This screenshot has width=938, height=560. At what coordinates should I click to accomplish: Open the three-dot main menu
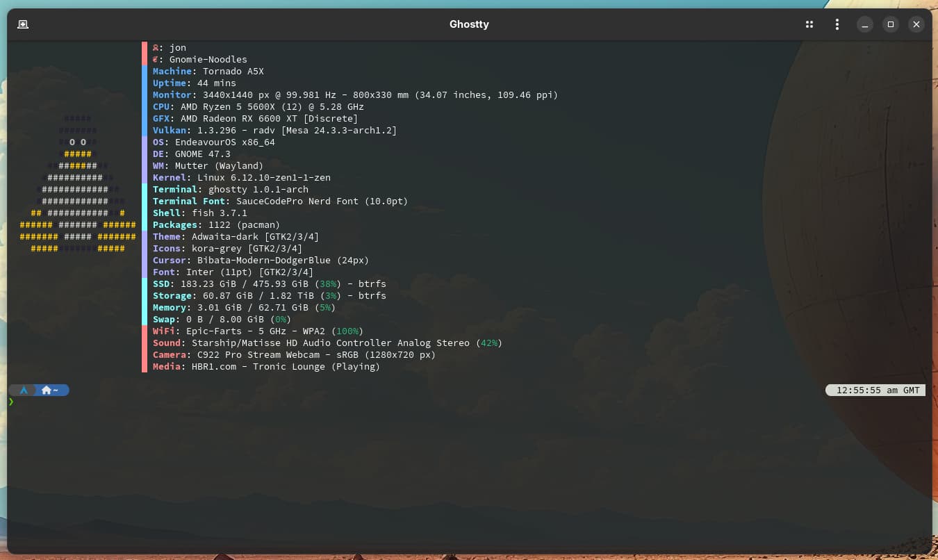[x=837, y=24]
